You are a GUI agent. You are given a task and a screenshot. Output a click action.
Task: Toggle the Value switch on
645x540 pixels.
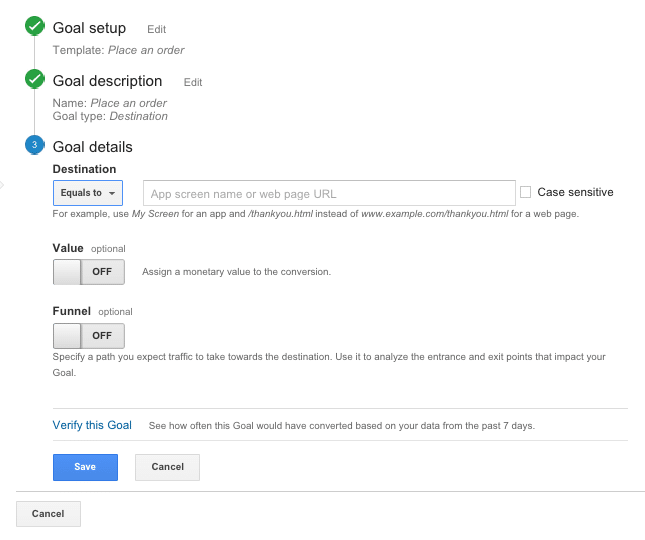tap(88, 272)
